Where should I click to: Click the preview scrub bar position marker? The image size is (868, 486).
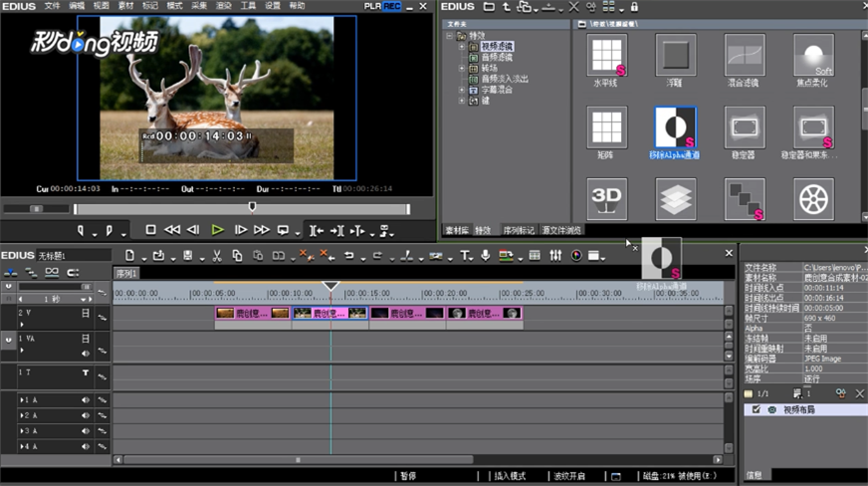click(x=252, y=207)
